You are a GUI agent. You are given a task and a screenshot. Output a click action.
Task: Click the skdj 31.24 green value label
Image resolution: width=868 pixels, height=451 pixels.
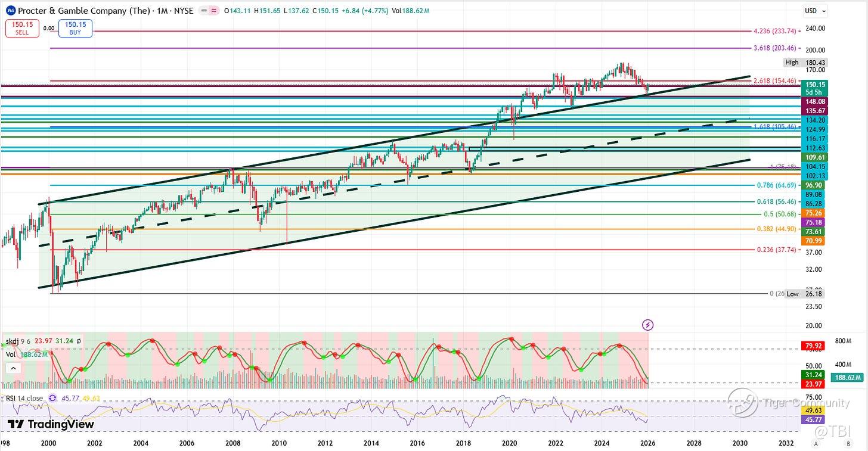(x=814, y=375)
